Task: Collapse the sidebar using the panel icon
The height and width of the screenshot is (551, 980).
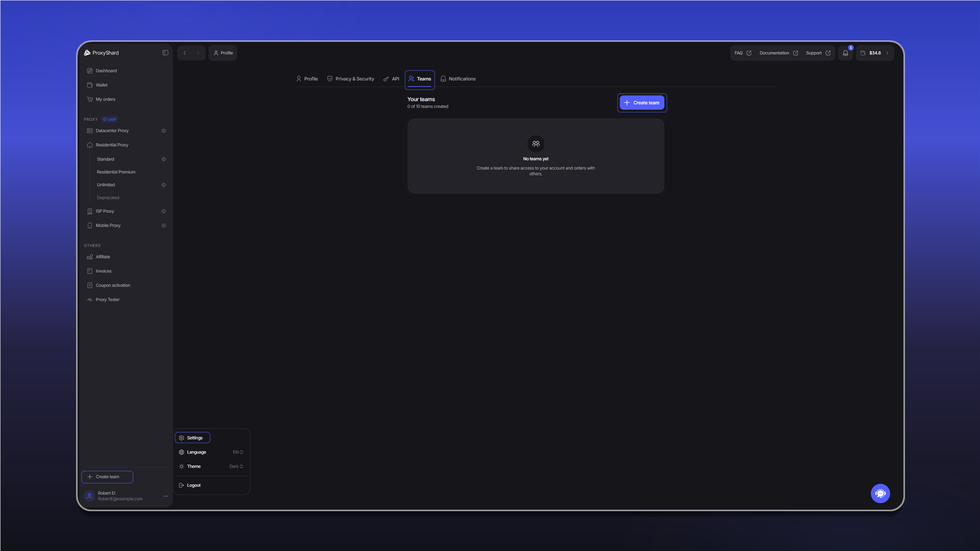Action: [165, 53]
